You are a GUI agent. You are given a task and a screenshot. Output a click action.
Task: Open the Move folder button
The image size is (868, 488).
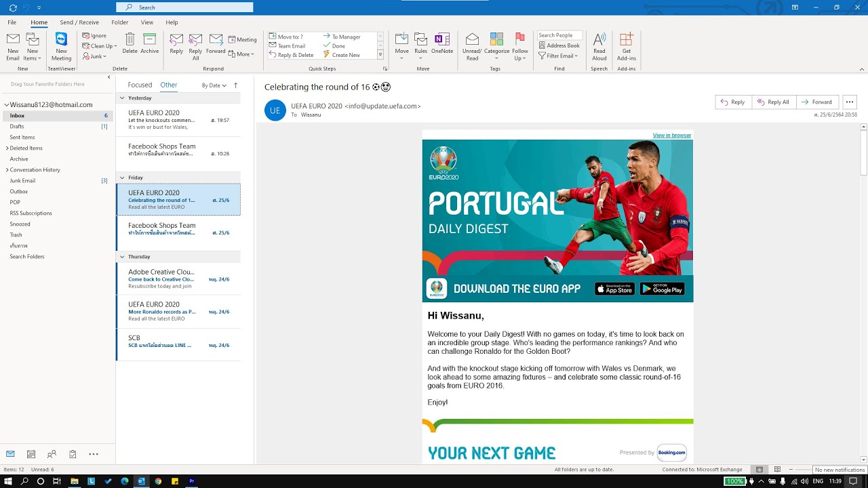point(401,46)
